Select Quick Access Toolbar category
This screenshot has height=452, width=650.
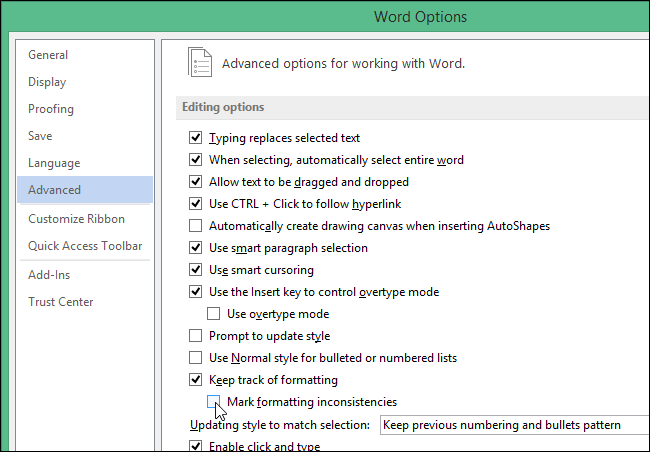pyautogui.click(x=85, y=246)
